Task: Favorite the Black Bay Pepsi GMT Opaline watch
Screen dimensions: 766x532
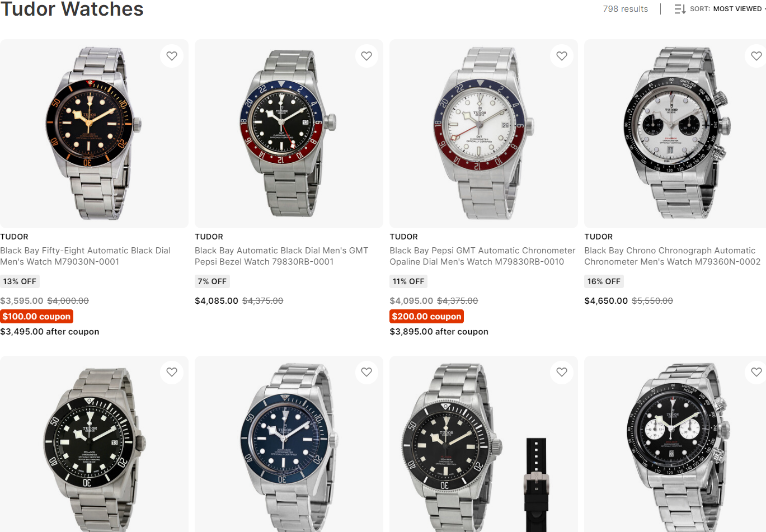Action: 561,55
